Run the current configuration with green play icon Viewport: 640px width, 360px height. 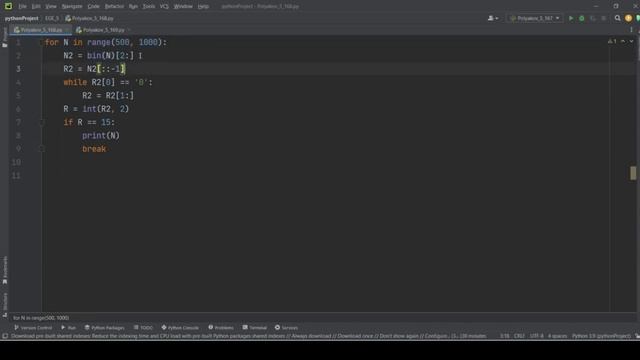point(571,18)
